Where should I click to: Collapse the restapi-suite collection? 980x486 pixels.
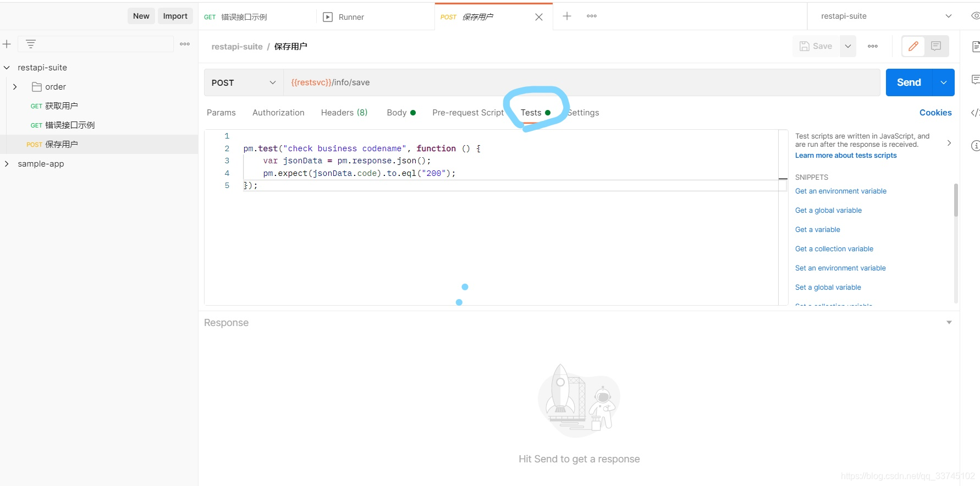coord(7,68)
